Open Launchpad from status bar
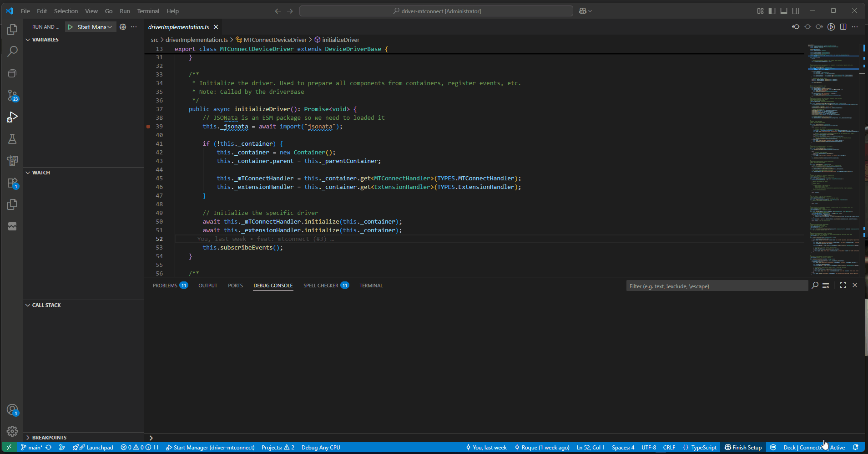The image size is (868, 454). (x=93, y=447)
